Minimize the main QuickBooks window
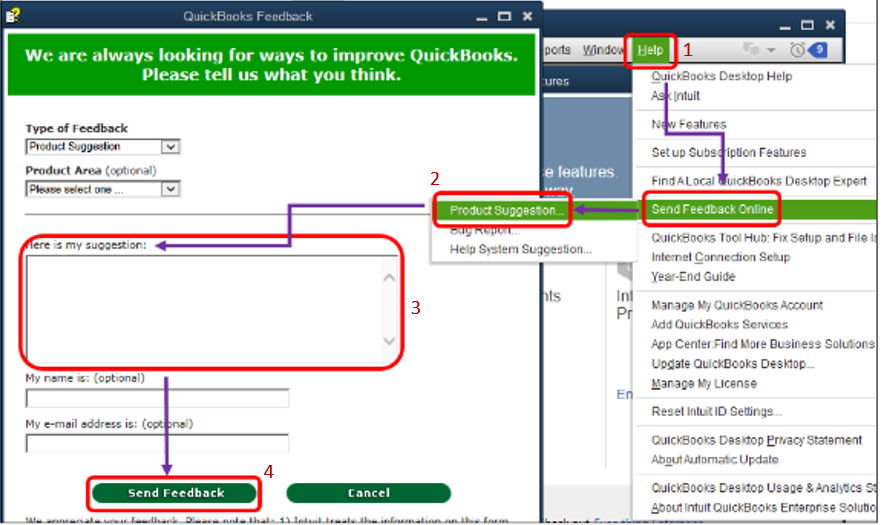Screen dimensions: 883x525 pyautogui.click(x=785, y=26)
